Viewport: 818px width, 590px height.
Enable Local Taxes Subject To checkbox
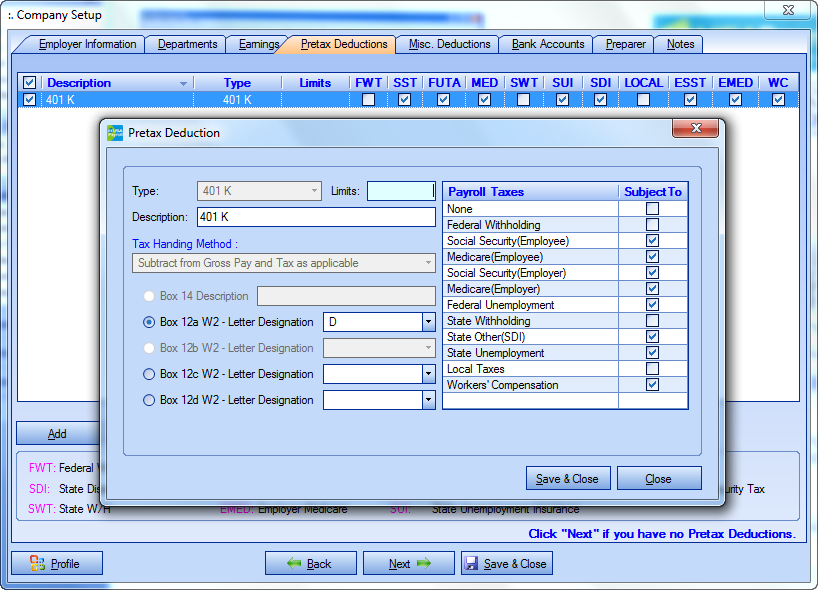click(x=652, y=369)
